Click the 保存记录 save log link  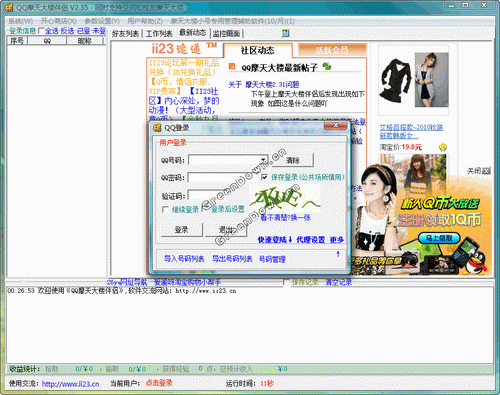[305, 283]
